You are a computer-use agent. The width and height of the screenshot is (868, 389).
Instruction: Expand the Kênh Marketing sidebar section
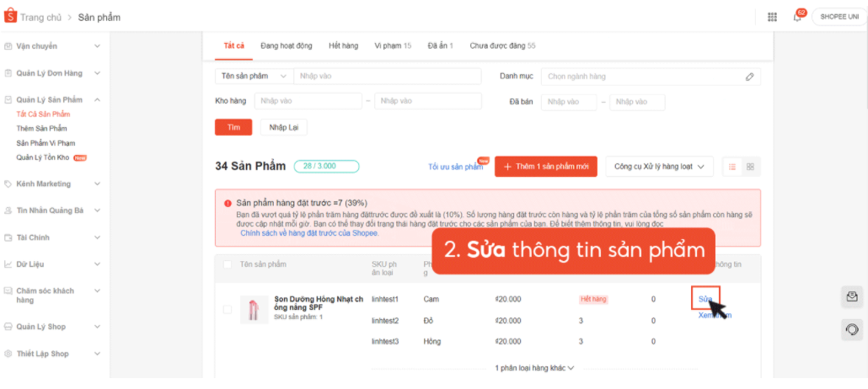52,184
